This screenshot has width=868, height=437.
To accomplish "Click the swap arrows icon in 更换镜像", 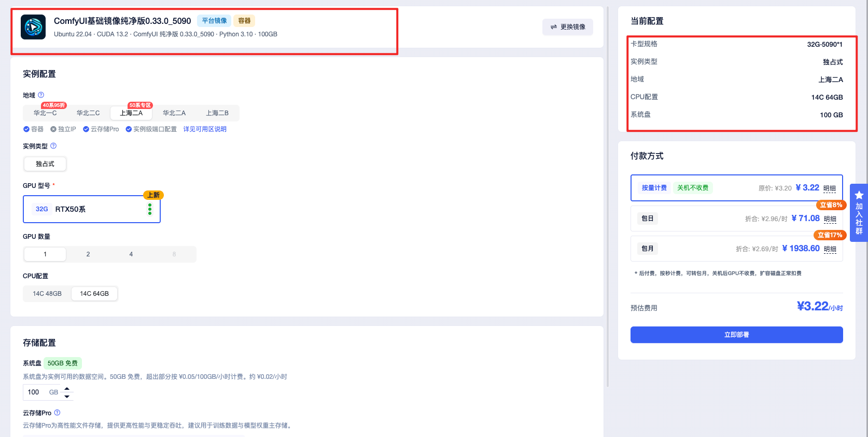I will tap(554, 27).
